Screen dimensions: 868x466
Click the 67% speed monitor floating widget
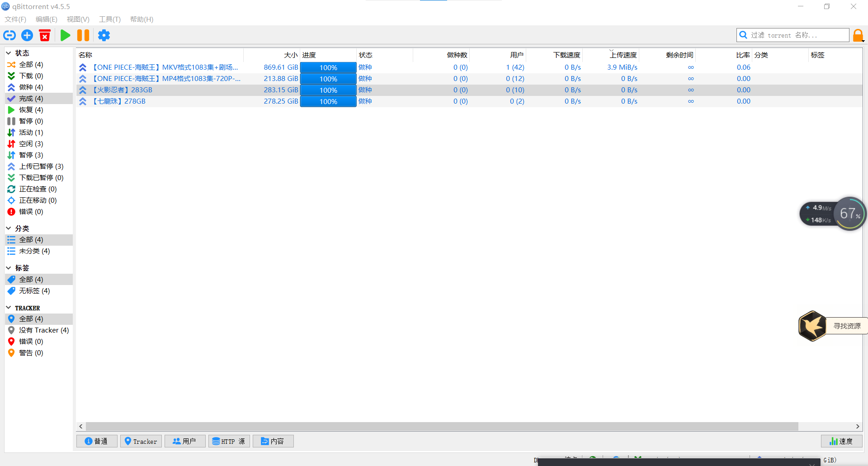833,214
